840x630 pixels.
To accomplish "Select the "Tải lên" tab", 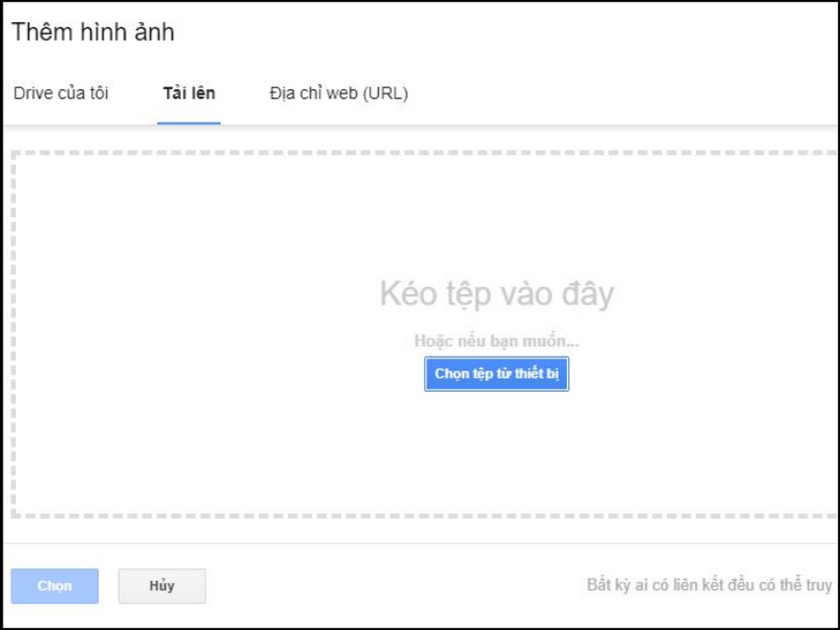I will click(189, 94).
